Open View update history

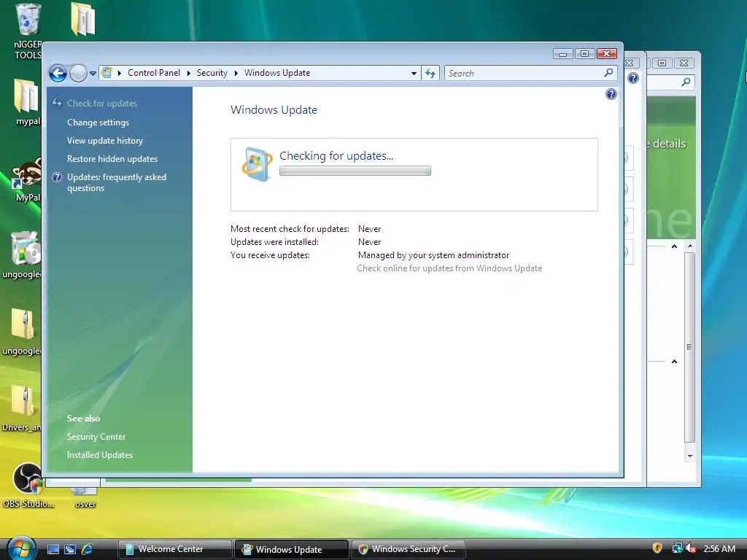[105, 141]
